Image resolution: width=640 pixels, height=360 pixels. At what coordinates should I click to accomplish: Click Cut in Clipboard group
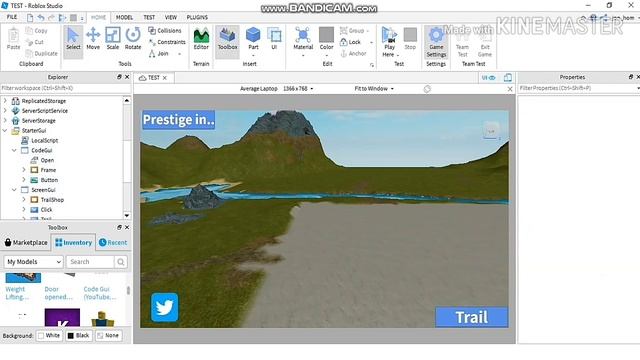click(x=35, y=42)
